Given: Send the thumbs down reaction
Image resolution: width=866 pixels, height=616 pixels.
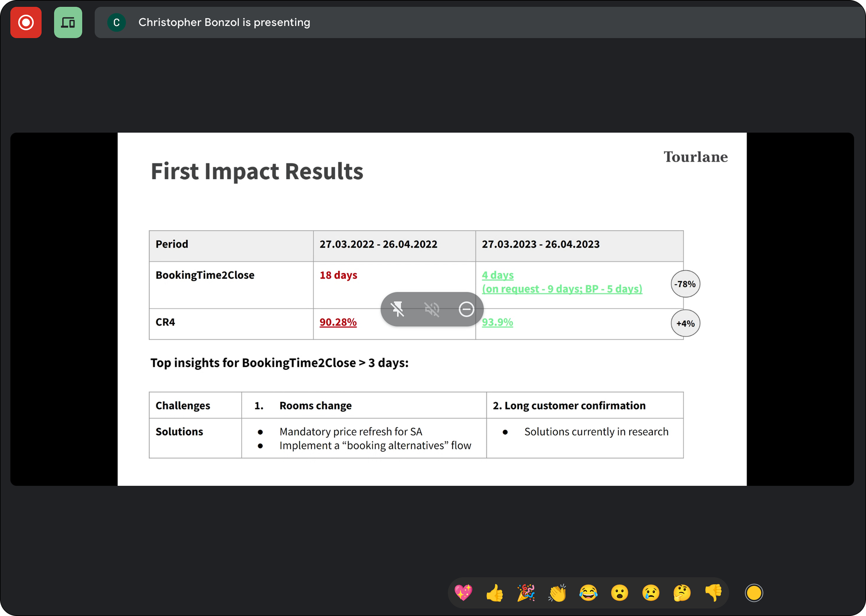Looking at the screenshot, I should (714, 593).
